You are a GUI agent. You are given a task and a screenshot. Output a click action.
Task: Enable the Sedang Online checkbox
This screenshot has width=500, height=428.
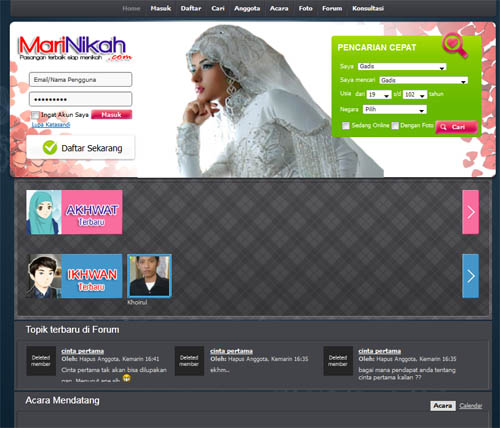click(346, 126)
